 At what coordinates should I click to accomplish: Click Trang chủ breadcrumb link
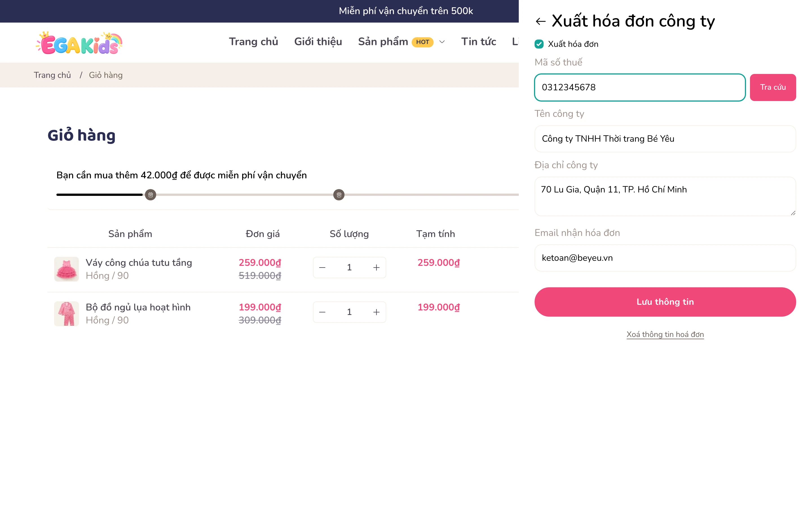click(52, 75)
